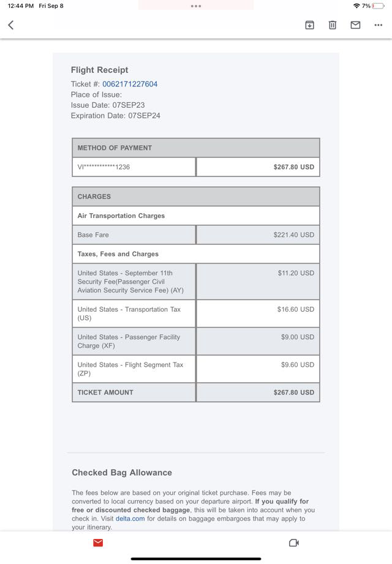392x564 pixels.
Task: Delete the email using the trash icon
Action: (332, 25)
